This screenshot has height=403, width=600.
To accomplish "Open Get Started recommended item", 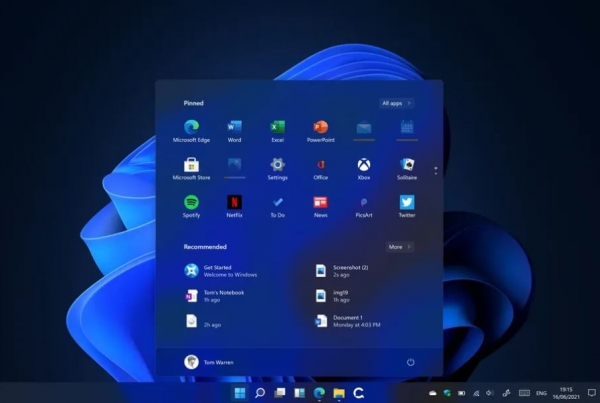I will coord(221,271).
